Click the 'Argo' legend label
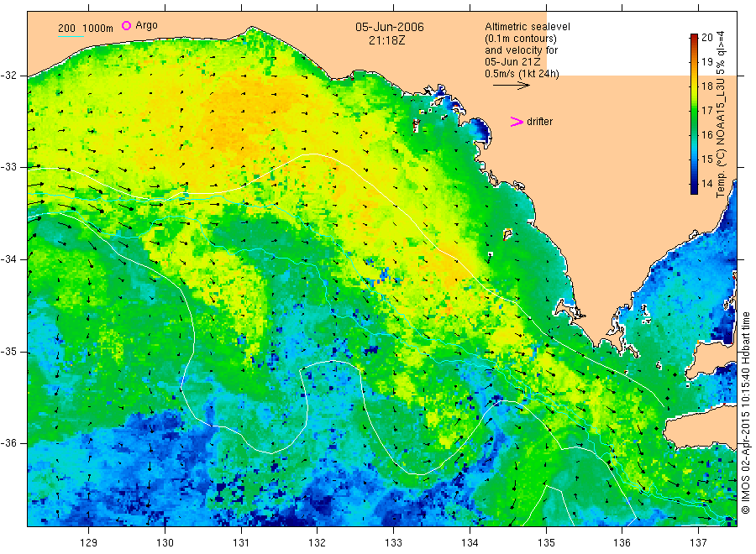Image resolution: width=756 pixels, height=554 pixels. pos(146,25)
